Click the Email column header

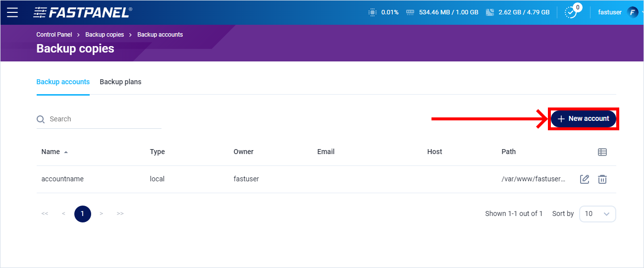coord(326,152)
